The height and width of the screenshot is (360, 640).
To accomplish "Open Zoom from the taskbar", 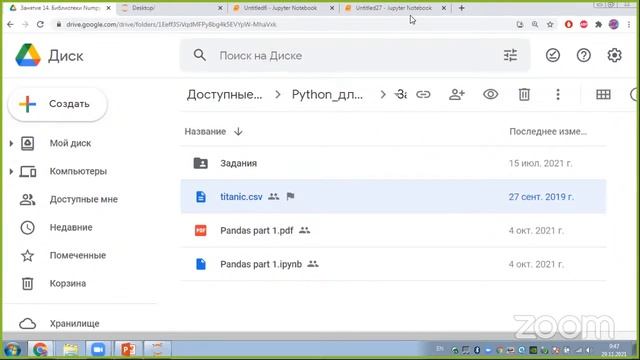I will 98,350.
